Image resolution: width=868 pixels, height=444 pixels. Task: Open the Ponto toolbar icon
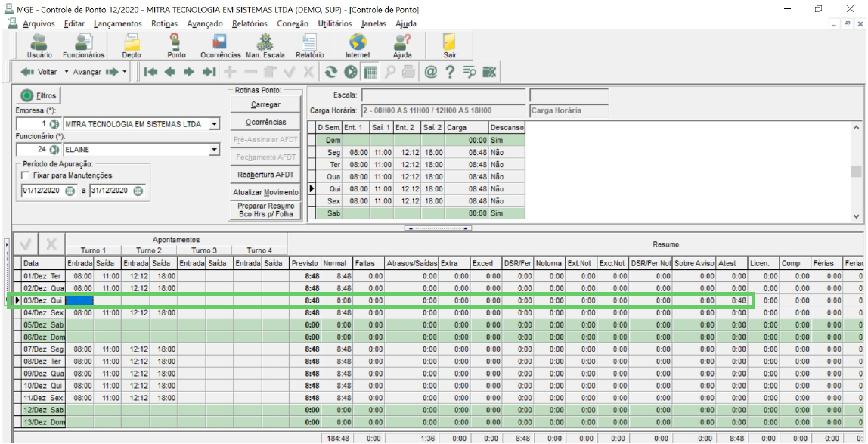click(176, 45)
